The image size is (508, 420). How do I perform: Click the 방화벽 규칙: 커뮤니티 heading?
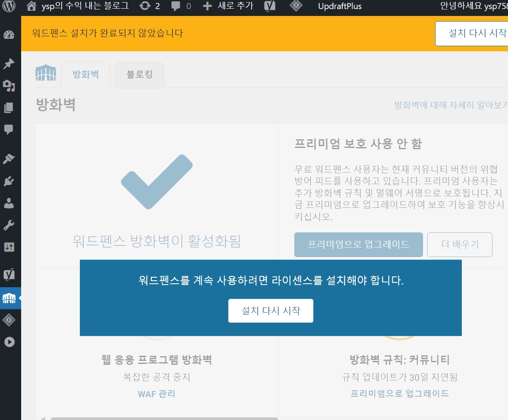400,360
